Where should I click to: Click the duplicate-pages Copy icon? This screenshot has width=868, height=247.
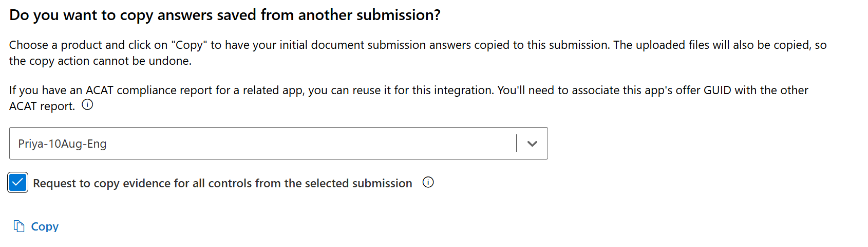[x=19, y=226]
